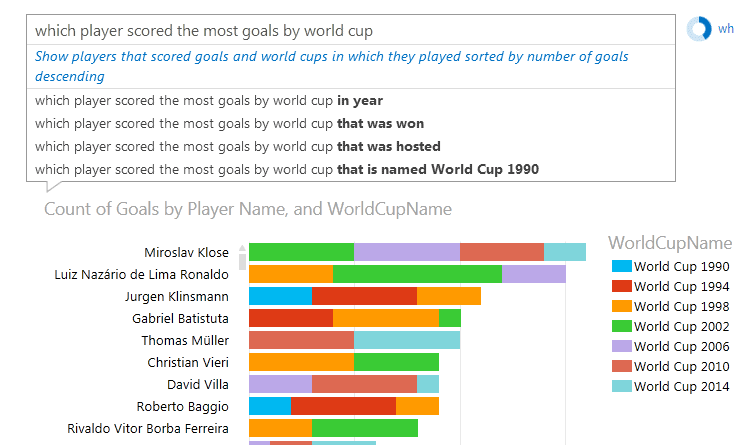Click the donut chart icon at top right

tap(698, 30)
